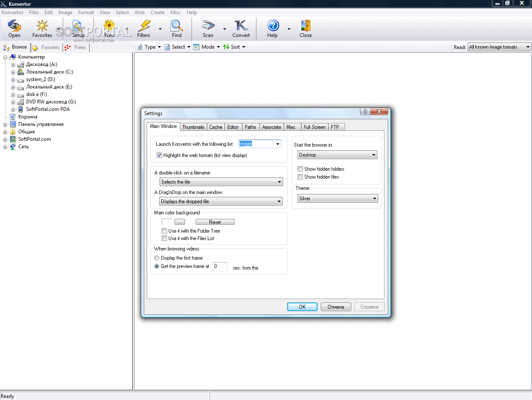Click the ellipsis color chooser button
This screenshot has height=400, width=532.
[180, 222]
